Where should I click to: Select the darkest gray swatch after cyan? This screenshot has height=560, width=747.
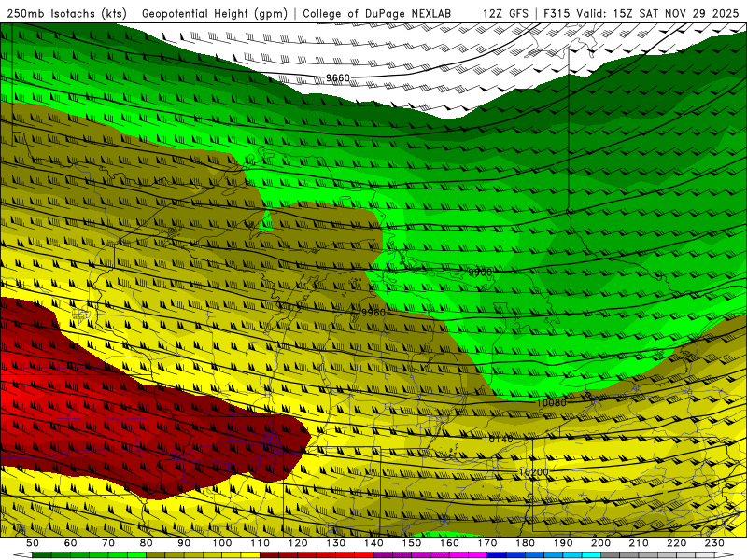tap(611, 554)
